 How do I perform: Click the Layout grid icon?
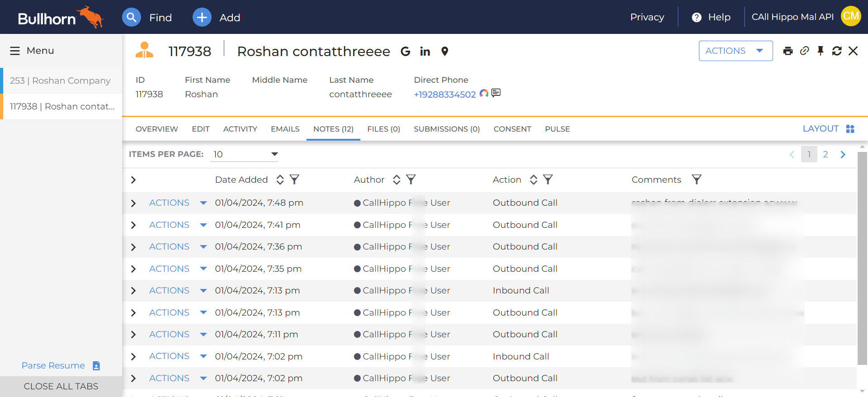point(850,129)
